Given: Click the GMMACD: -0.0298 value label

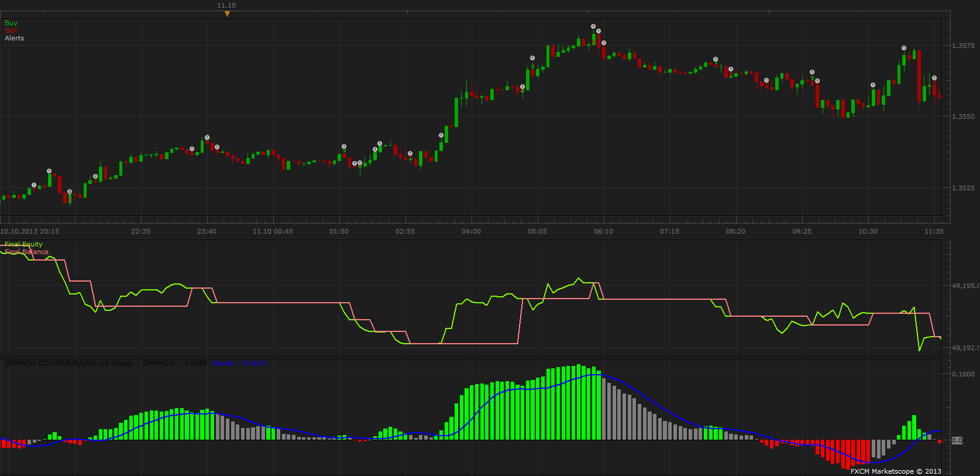Looking at the screenshot, I should 175,363.
